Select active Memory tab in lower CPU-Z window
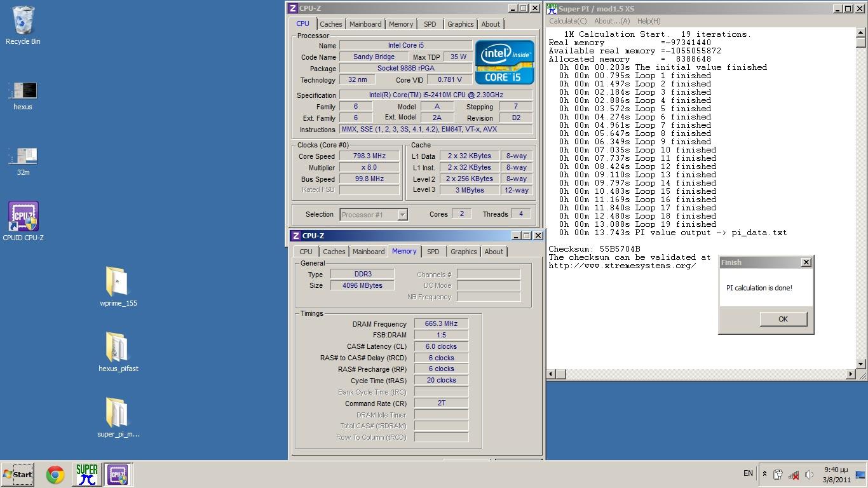The height and width of the screenshot is (488, 868). click(404, 251)
